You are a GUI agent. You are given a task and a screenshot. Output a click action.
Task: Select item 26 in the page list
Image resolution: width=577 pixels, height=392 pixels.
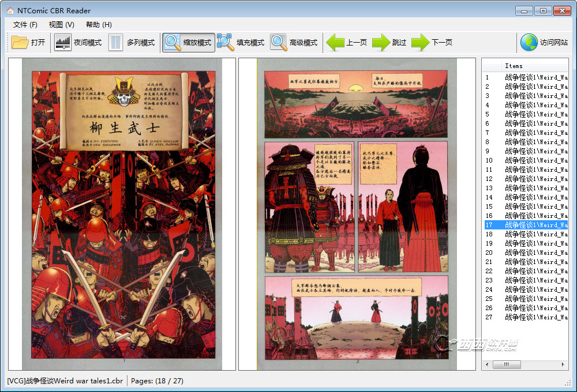[x=526, y=308]
